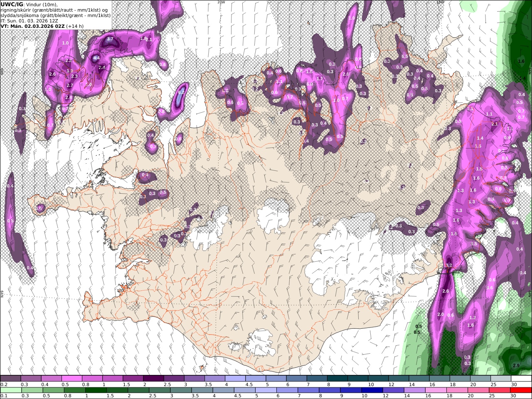Click the '0.1' label in rain legend
Screen dimensions: 532x399
click(x=4, y=396)
